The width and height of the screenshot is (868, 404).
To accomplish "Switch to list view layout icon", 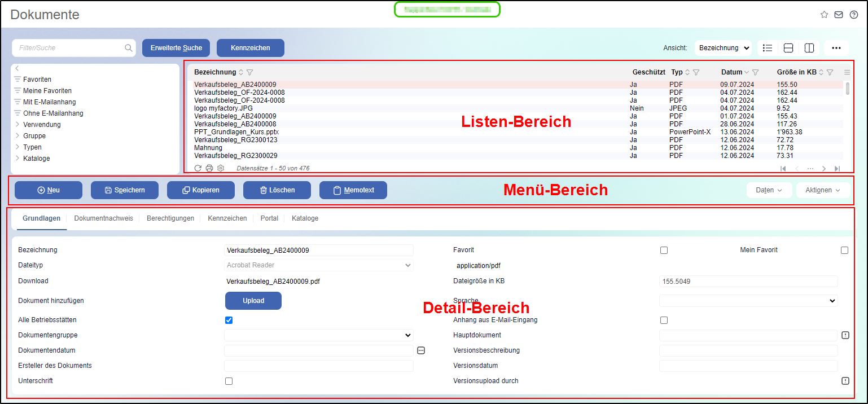I will (768, 48).
